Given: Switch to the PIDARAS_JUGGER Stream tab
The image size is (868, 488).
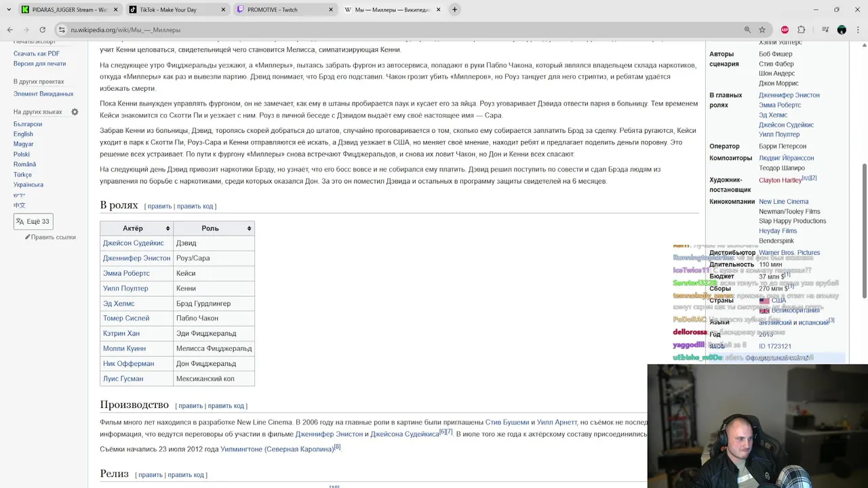Looking at the screenshot, I should coord(68,9).
